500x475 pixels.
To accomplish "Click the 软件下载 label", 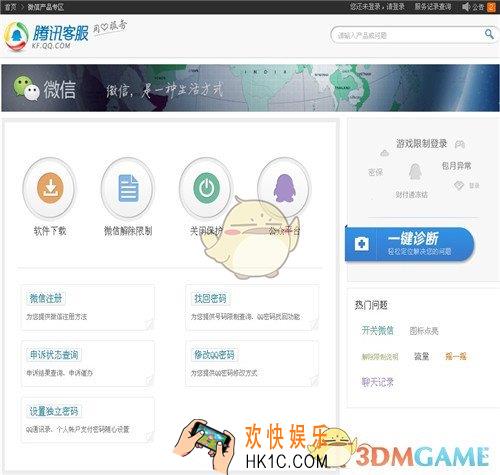I will 50,231.
